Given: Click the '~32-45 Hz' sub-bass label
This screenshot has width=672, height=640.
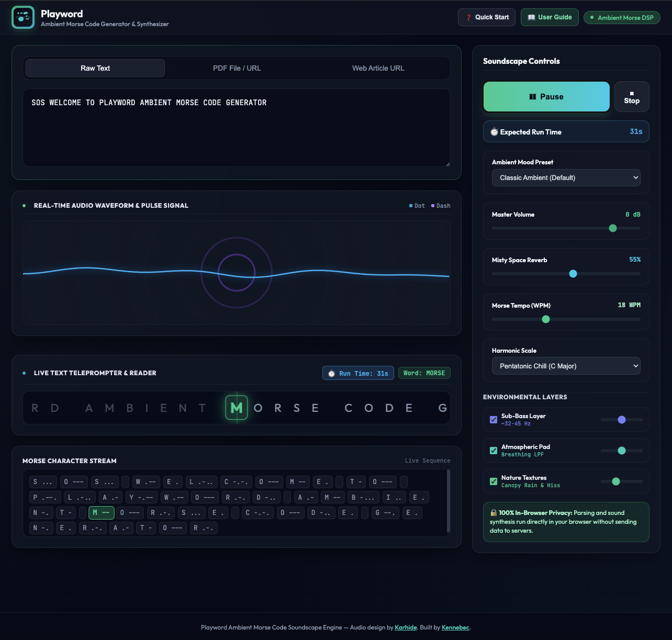Looking at the screenshot, I should tap(516, 424).
